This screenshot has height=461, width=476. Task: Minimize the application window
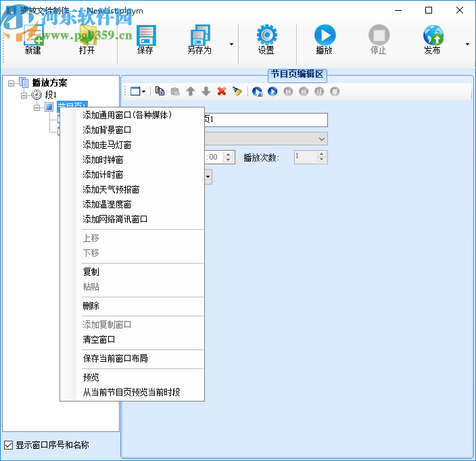coord(398,10)
